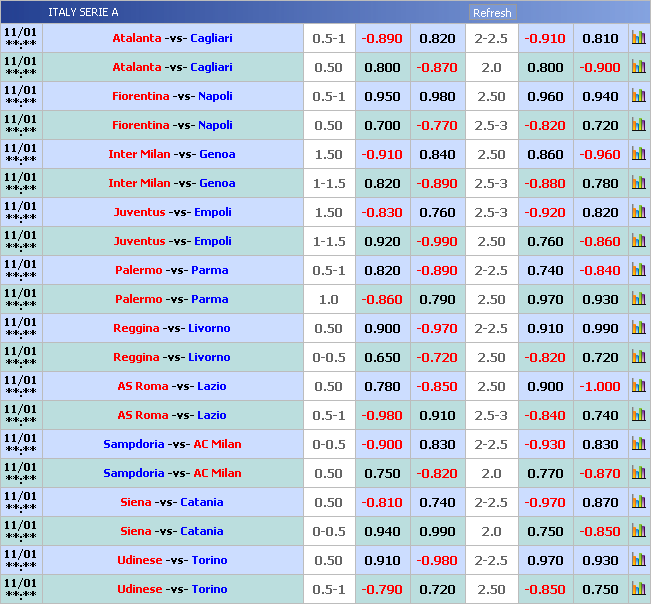Viewport: 651px width, 604px height.
Task: Click Sampdoria -vs- AC Milan in 0.50 row
Action: click(171, 473)
